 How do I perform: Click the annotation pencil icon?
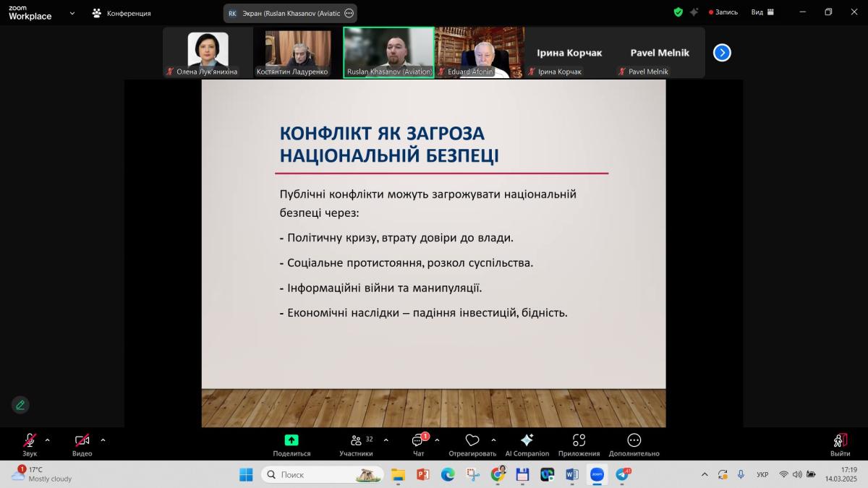pyautogui.click(x=20, y=405)
